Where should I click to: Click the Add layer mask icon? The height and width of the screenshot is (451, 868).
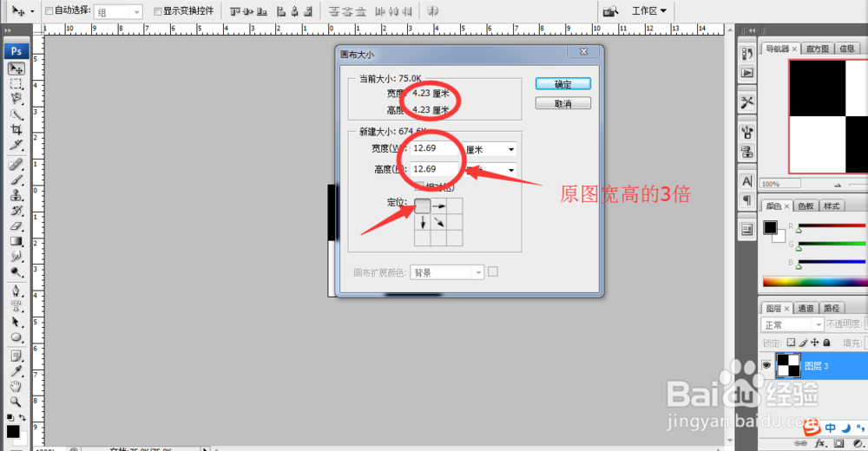pyautogui.click(x=839, y=443)
